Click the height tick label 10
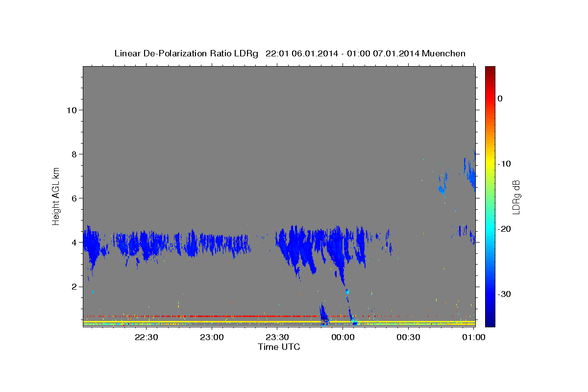The width and height of the screenshot is (588, 392). [x=71, y=110]
